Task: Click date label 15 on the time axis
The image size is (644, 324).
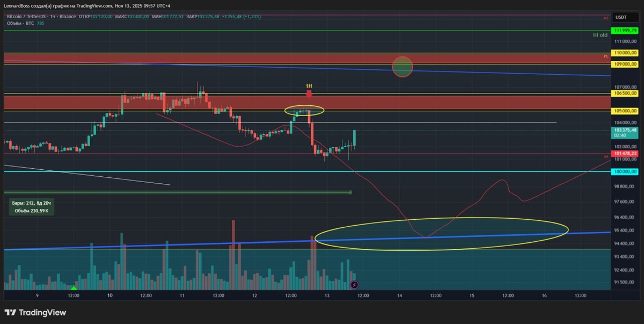Action: pyautogui.click(x=472, y=296)
